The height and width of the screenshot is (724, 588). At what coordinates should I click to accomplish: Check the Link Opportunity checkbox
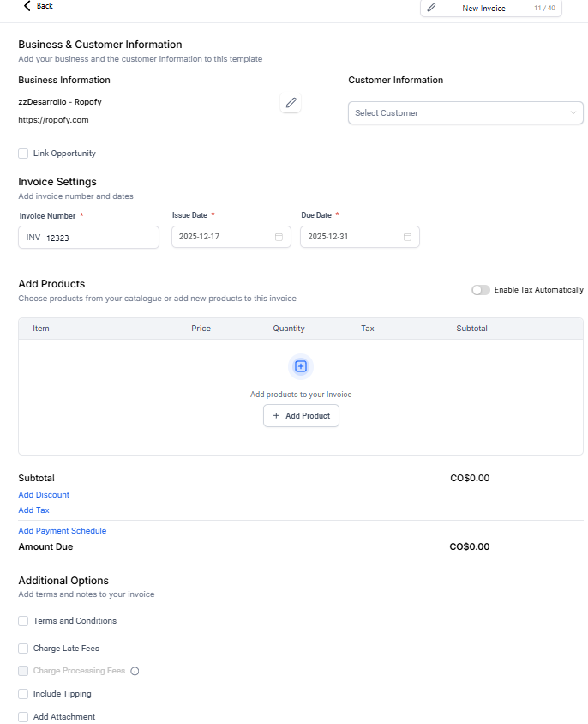click(x=23, y=154)
